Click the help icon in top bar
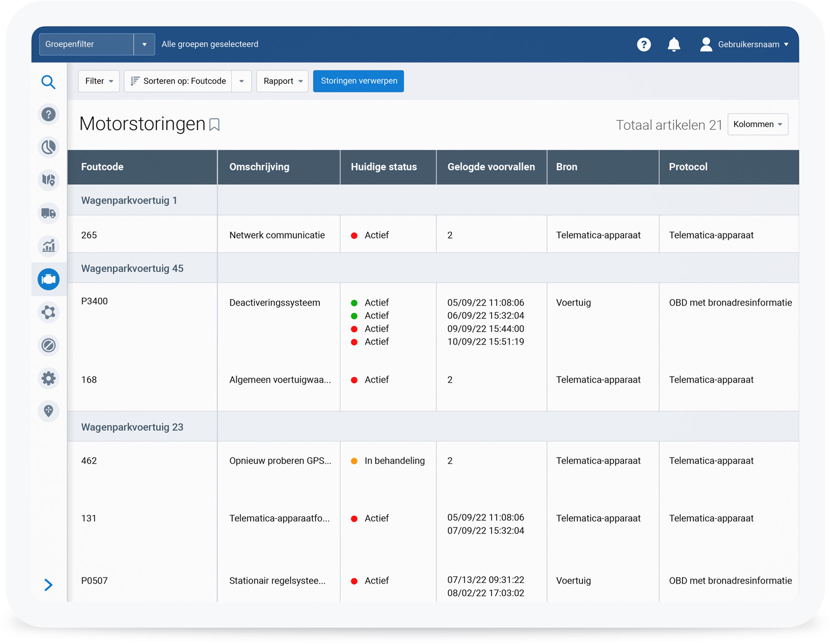The height and width of the screenshot is (644, 830). pos(644,44)
